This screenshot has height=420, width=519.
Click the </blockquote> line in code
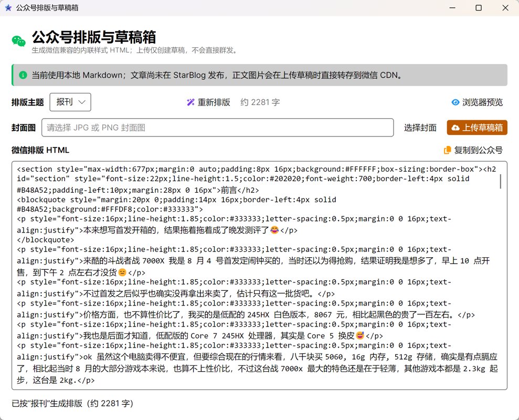[46, 240]
